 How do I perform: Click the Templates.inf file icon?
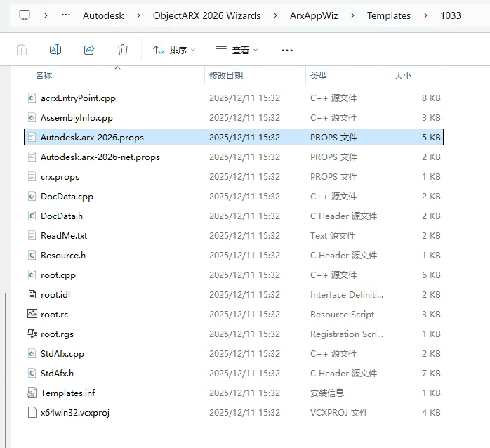(32, 393)
